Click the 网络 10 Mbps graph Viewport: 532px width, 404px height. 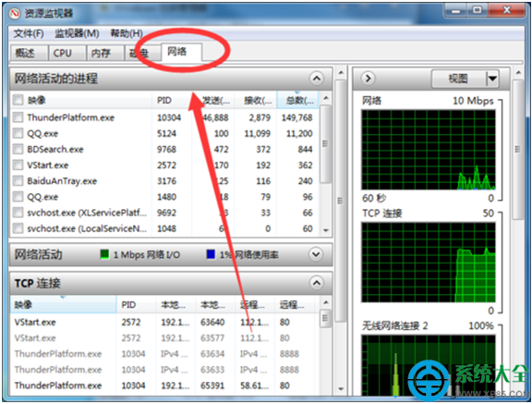click(429, 150)
